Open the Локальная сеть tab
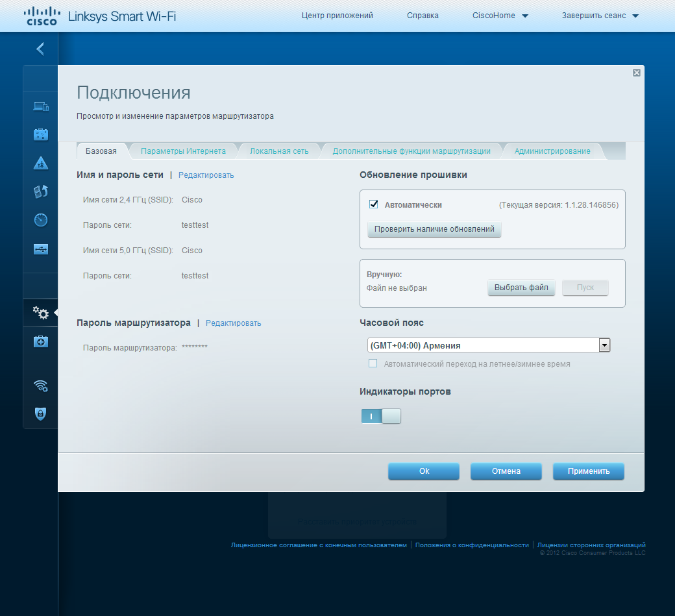This screenshot has width=675, height=616. pos(279,151)
